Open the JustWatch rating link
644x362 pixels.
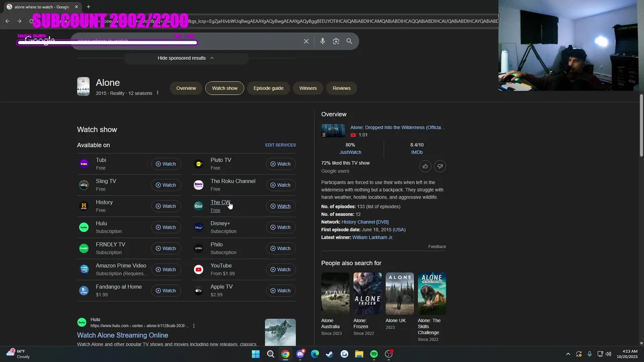pos(350,152)
